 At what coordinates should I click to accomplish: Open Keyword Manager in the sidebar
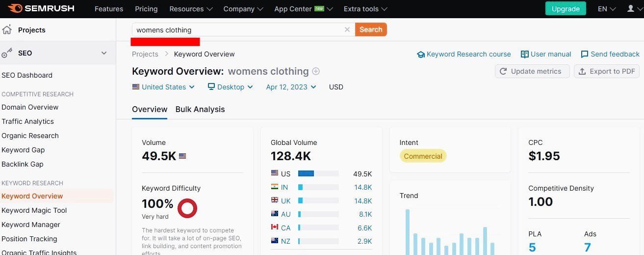(31, 225)
